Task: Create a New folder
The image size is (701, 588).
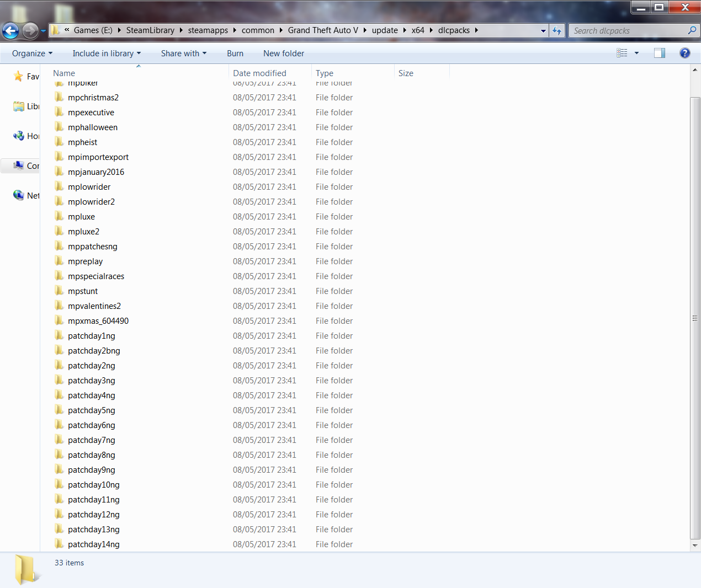Action: pyautogui.click(x=284, y=54)
